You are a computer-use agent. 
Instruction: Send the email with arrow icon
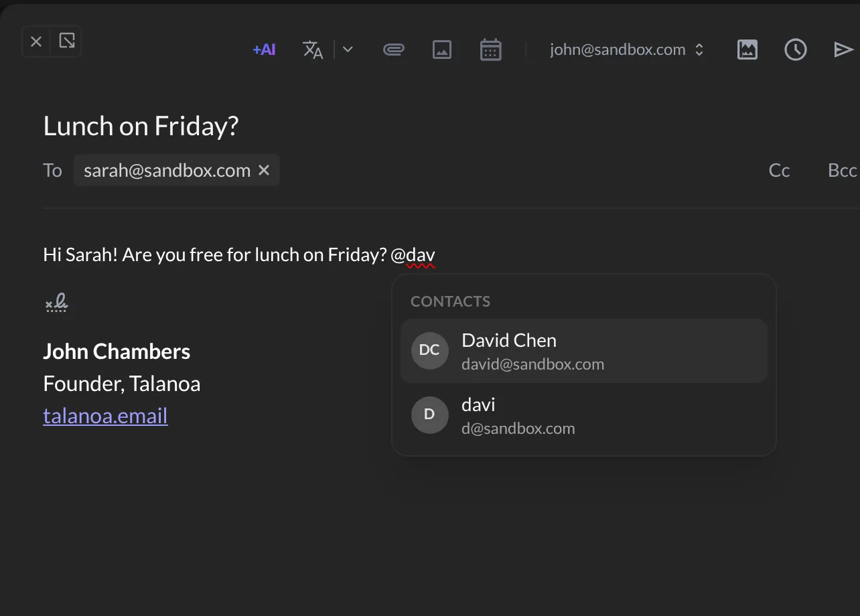pos(843,50)
